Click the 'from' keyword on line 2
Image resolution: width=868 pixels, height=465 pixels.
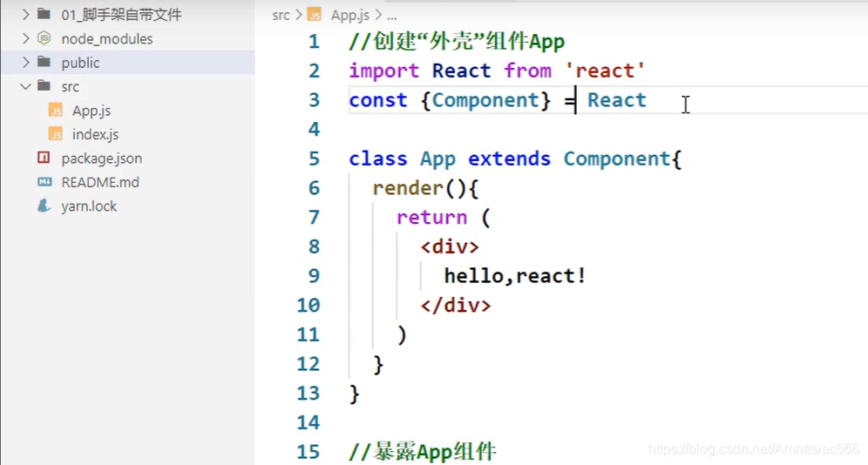coord(527,71)
